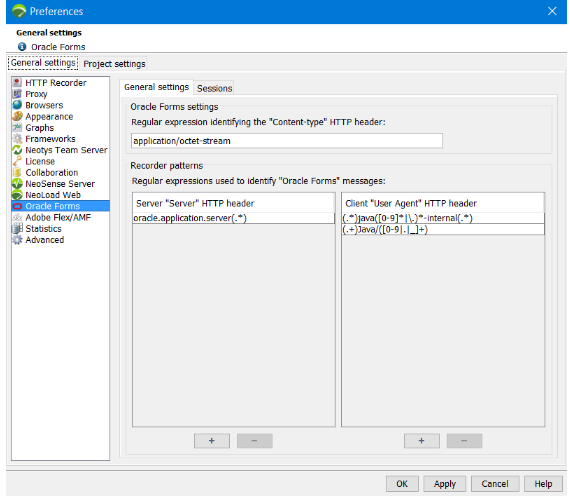Select Statistics in the list

pos(43,229)
